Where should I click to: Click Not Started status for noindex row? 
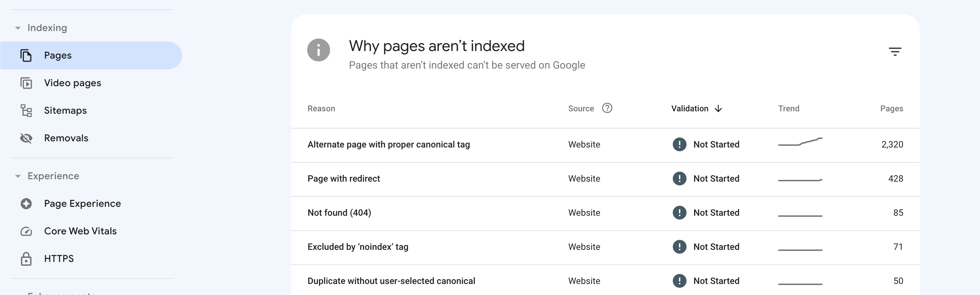pyautogui.click(x=716, y=247)
